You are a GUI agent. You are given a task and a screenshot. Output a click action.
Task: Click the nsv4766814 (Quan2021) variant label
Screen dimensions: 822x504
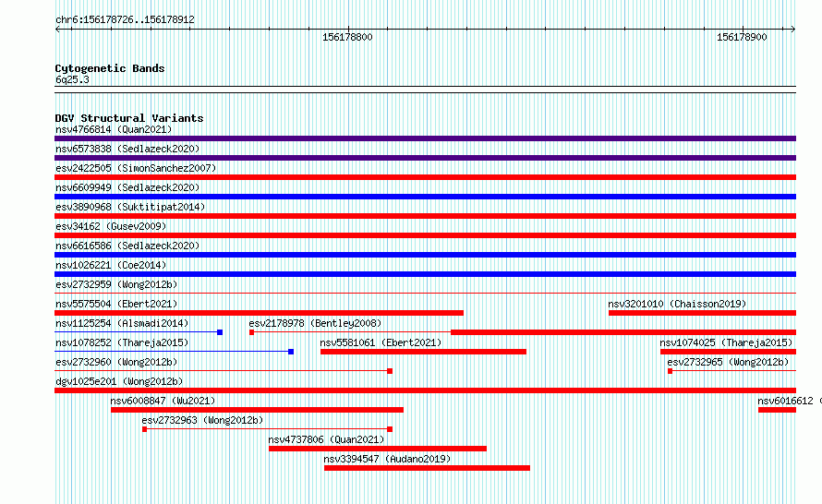(114, 129)
